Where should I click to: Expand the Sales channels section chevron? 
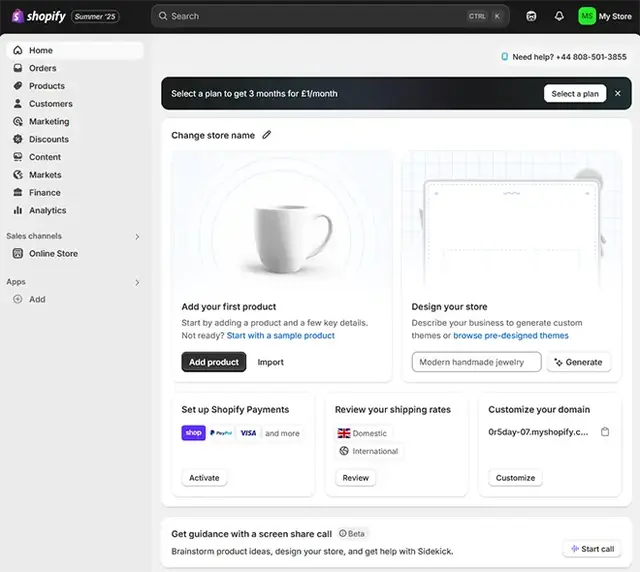coord(137,236)
